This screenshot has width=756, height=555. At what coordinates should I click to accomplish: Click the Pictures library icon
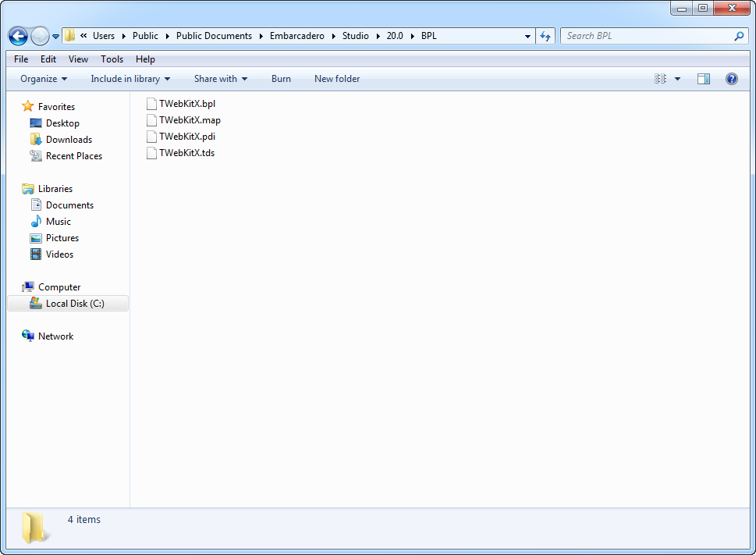pos(36,238)
